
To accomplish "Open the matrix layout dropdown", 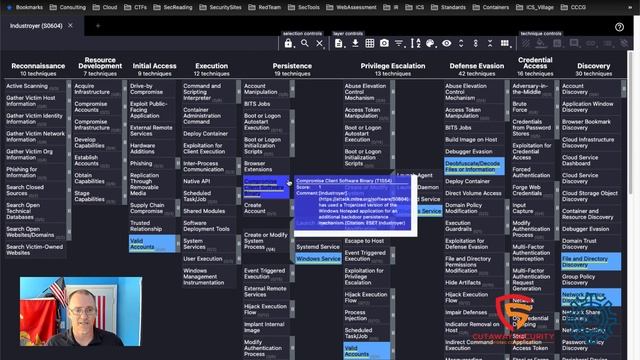I will tap(505, 43).
